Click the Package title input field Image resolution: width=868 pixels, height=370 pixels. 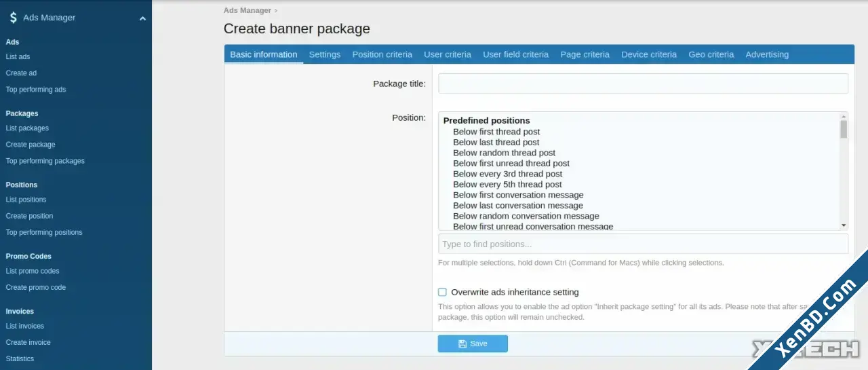[643, 84]
